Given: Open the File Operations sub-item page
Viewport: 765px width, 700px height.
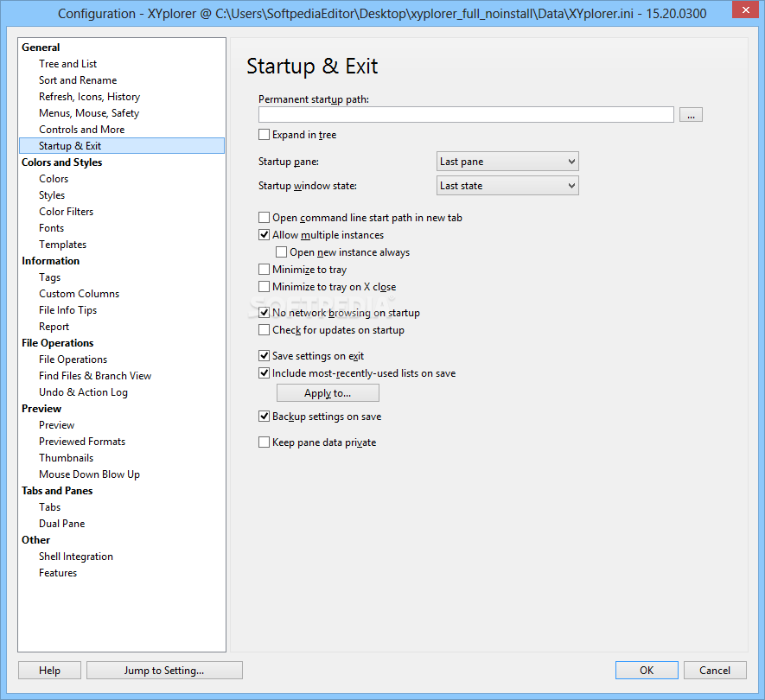Looking at the screenshot, I should (73, 360).
